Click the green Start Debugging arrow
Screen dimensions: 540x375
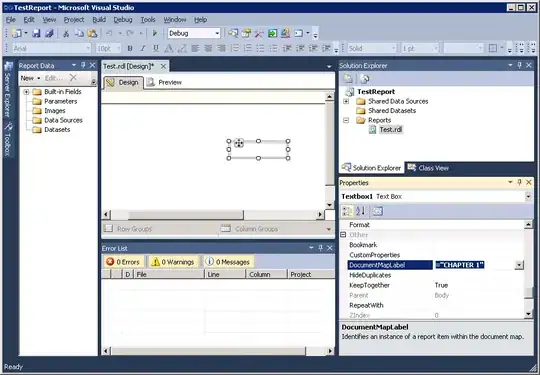point(155,33)
